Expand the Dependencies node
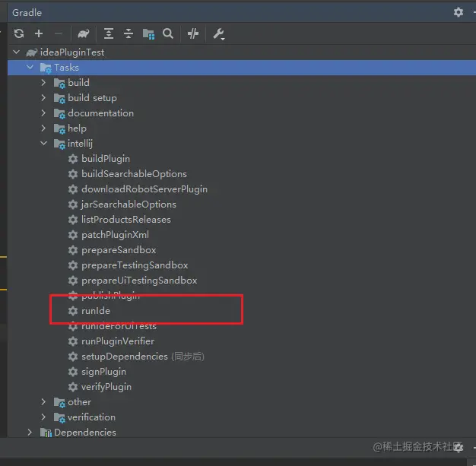Screen dimensions: 476x466 (30, 433)
